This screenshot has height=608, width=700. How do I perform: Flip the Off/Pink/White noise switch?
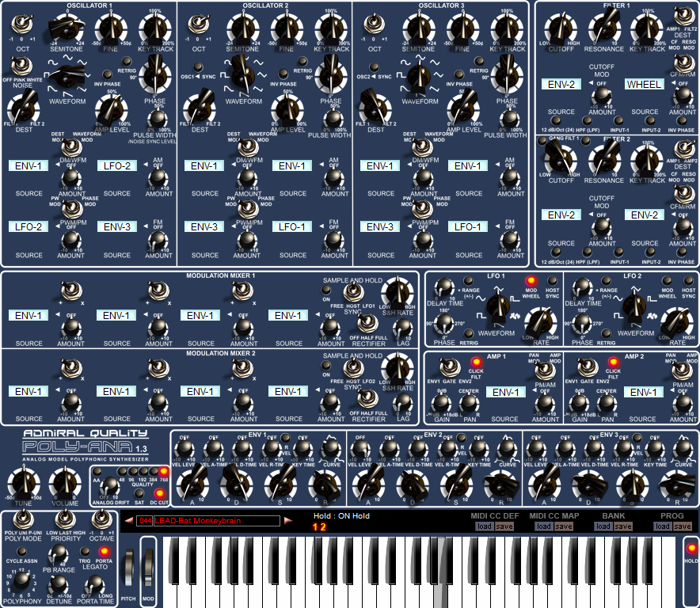click(x=21, y=66)
